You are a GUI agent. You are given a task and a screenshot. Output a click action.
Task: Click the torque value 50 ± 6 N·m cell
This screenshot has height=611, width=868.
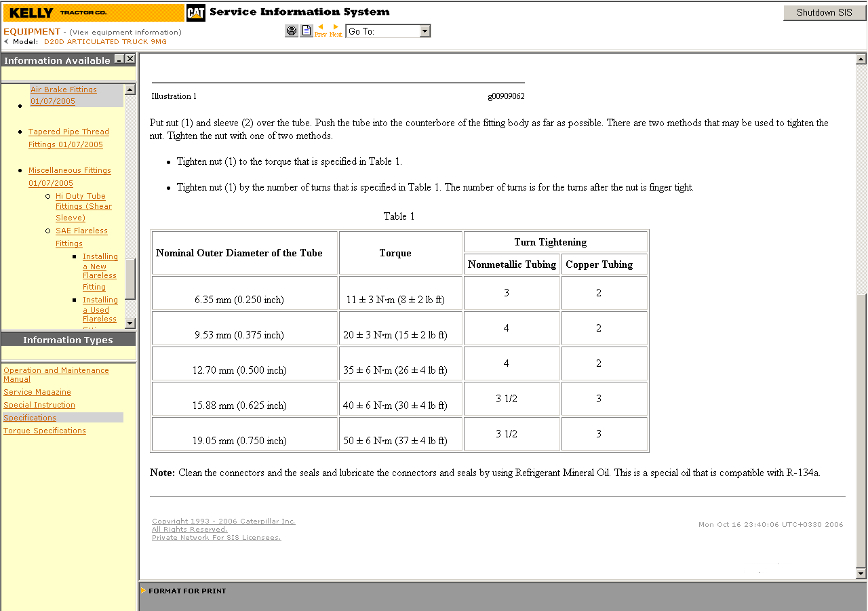pos(401,434)
